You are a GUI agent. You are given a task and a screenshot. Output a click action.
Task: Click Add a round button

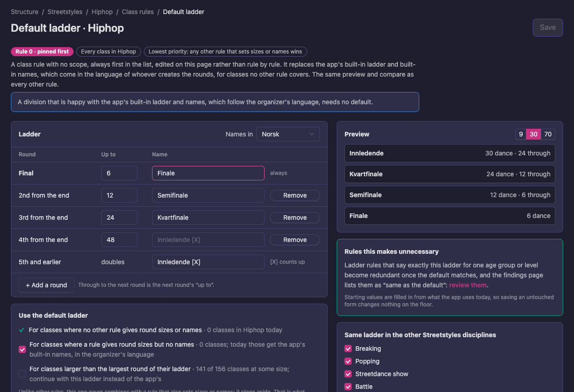point(46,285)
